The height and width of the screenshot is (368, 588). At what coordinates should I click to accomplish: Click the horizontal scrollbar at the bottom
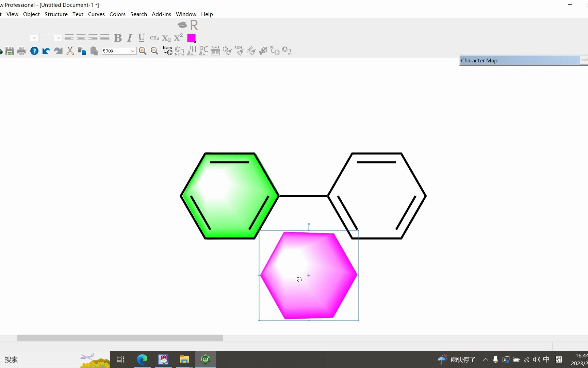[119, 338]
